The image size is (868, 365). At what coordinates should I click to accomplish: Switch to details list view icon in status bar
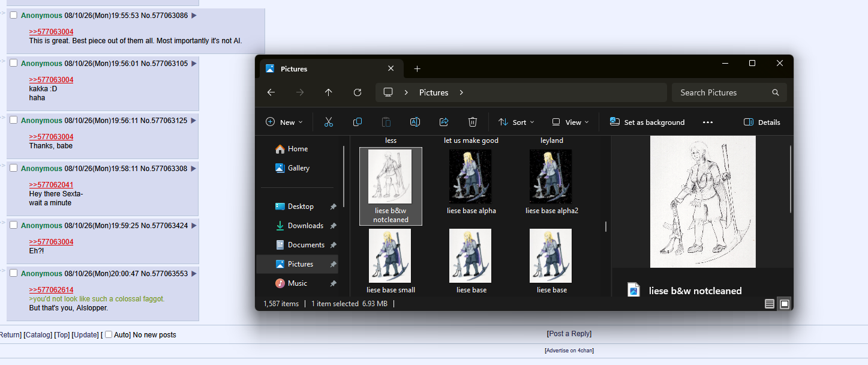tap(770, 304)
